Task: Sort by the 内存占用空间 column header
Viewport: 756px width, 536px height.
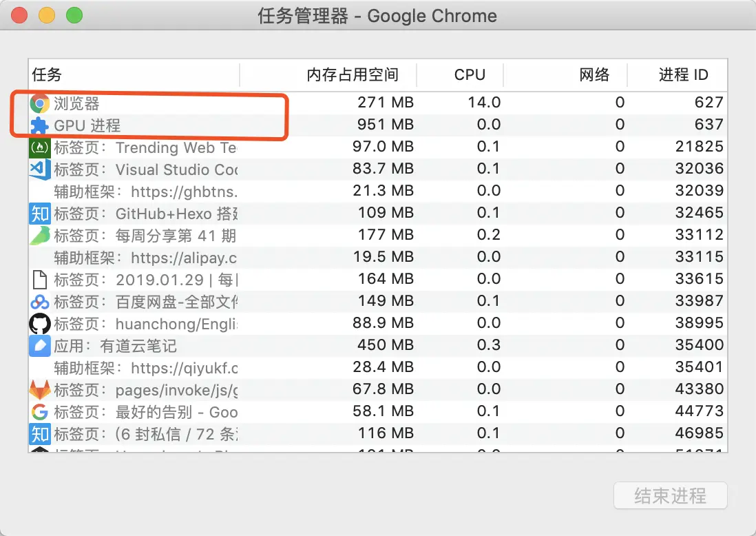Action: click(x=328, y=75)
